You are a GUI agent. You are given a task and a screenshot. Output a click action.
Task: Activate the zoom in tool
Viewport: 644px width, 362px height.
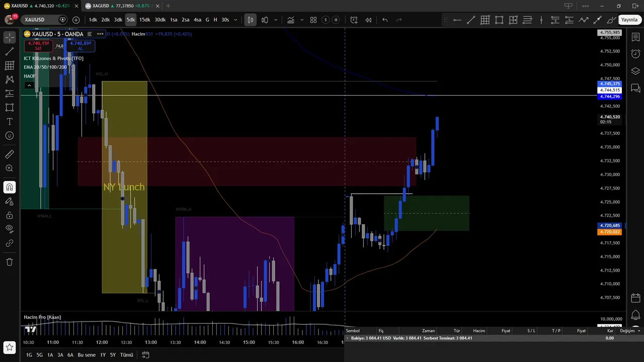(9, 168)
